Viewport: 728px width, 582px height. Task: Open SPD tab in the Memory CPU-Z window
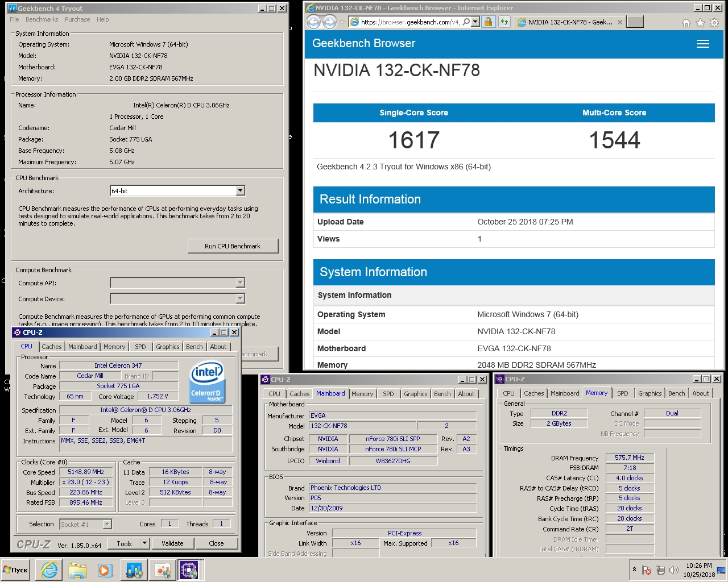click(623, 393)
